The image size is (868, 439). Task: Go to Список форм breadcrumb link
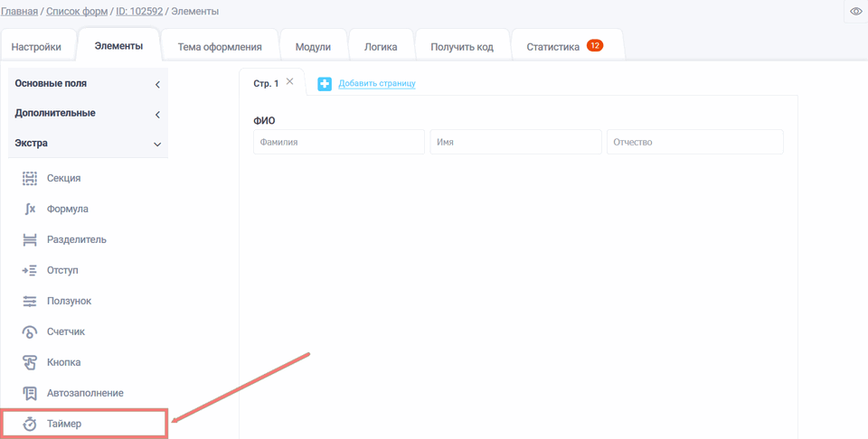click(77, 12)
